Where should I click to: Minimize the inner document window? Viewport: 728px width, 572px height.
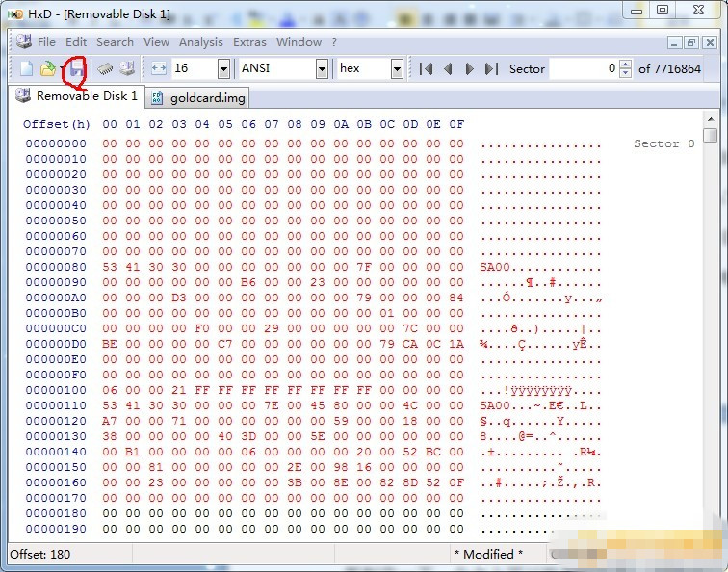coord(674,42)
